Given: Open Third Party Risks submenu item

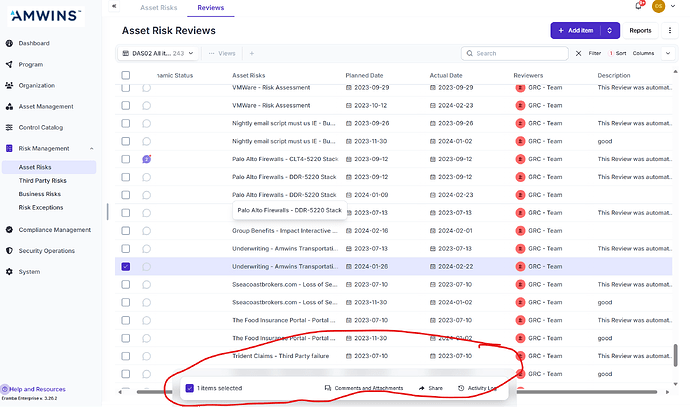Looking at the screenshot, I should click(42, 180).
